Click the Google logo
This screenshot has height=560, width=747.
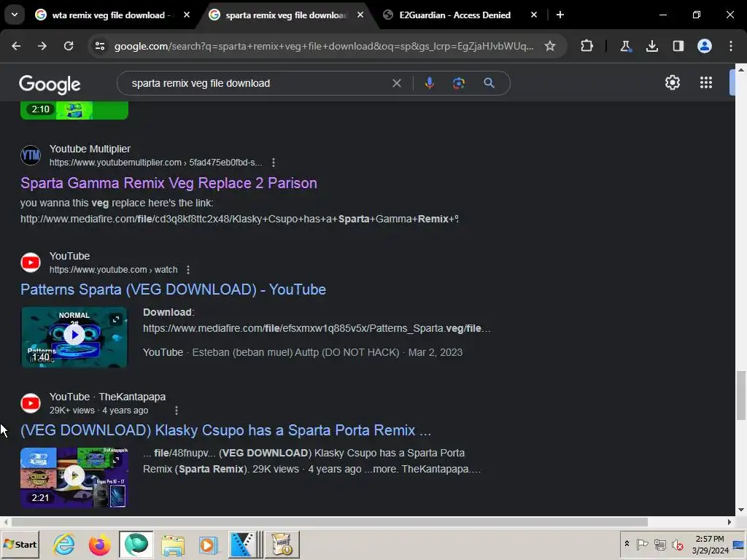coord(50,85)
